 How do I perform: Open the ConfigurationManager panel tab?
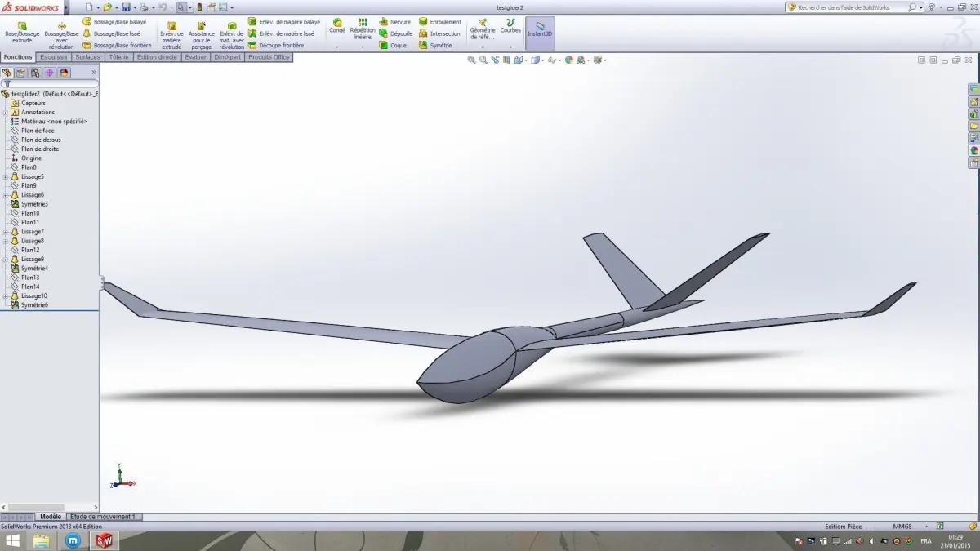(35, 73)
